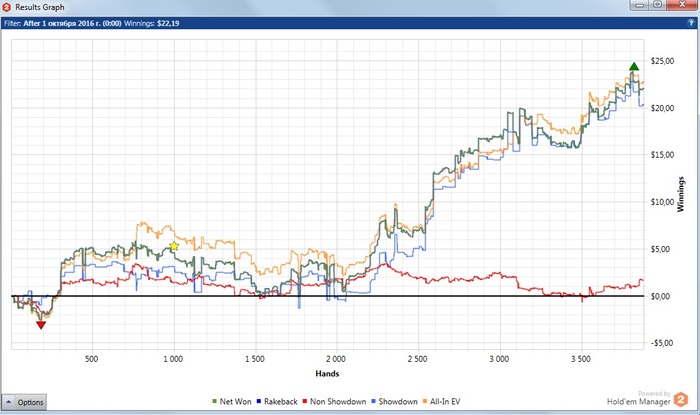Click the orange All-In EV color square
This screenshot has width=700, height=415.
point(425,402)
